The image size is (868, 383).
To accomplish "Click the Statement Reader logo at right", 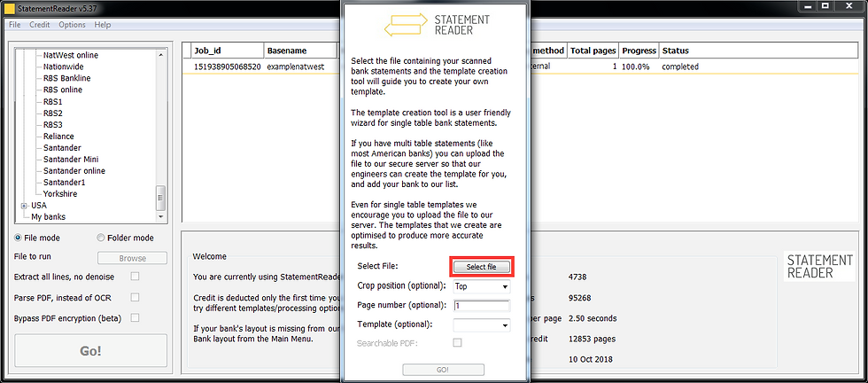I will [x=819, y=267].
